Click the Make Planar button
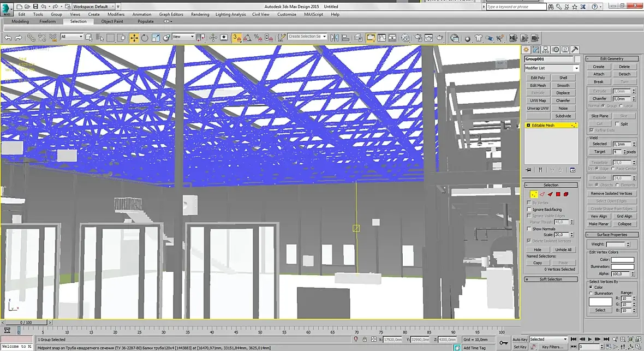 tap(599, 224)
